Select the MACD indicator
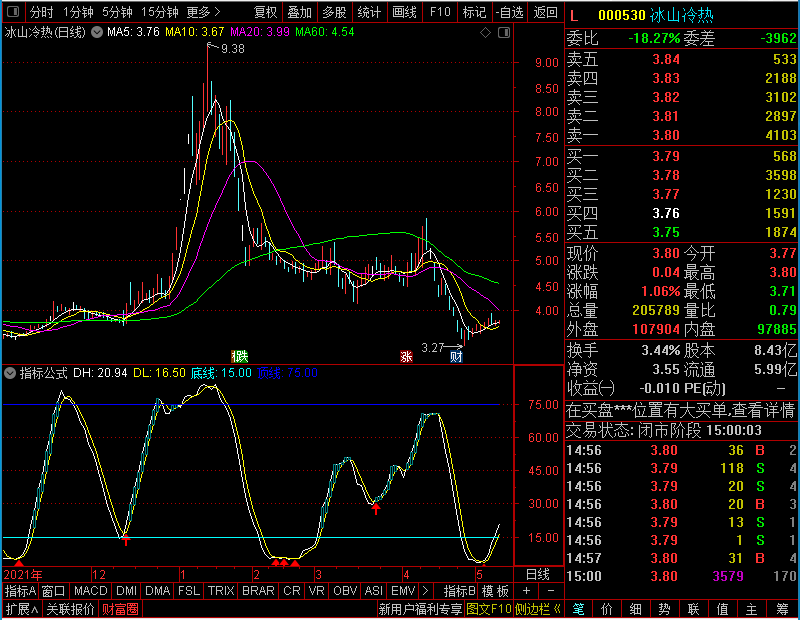This screenshot has height=620, width=800. (x=90, y=591)
